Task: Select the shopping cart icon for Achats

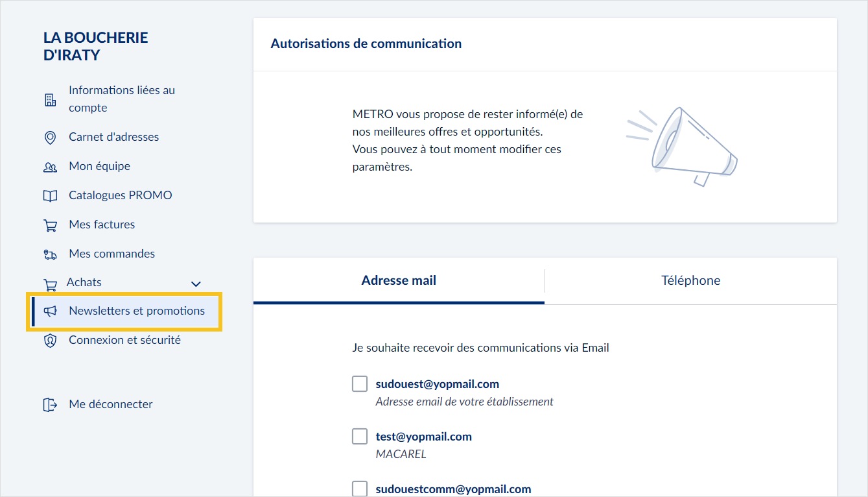Action: click(51, 282)
